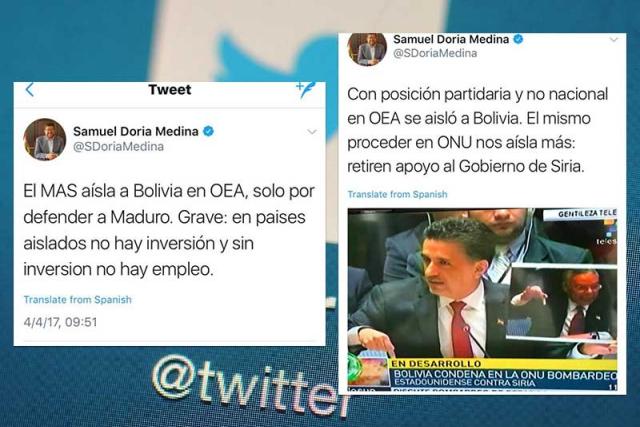Screen dimensions: 640x427
Task: Click the verified badge in the left tweet
Action: point(208,131)
